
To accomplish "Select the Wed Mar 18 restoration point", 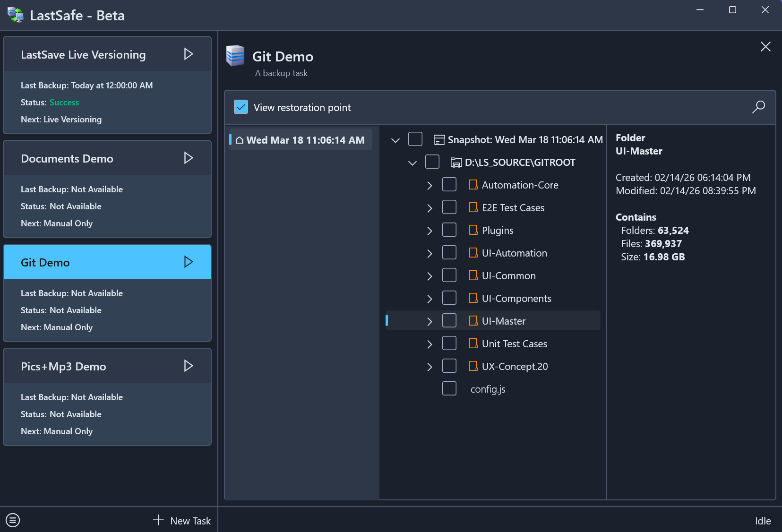I will pyautogui.click(x=305, y=140).
